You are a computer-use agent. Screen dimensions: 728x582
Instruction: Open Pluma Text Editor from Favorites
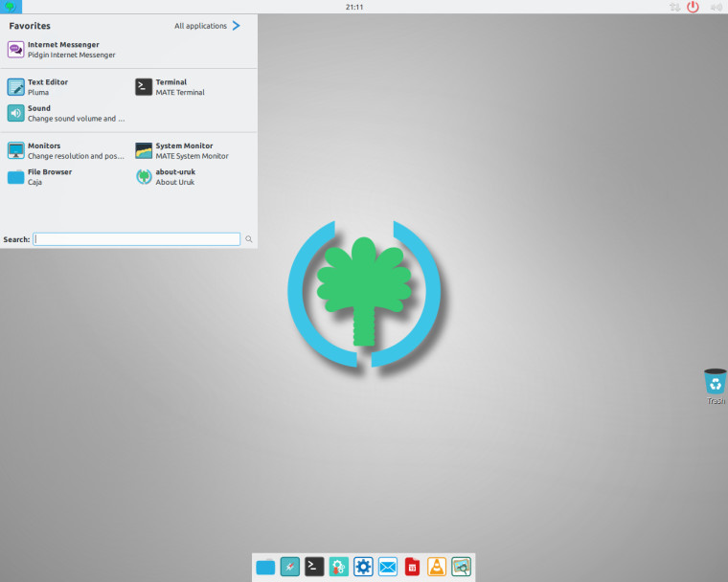(38, 87)
